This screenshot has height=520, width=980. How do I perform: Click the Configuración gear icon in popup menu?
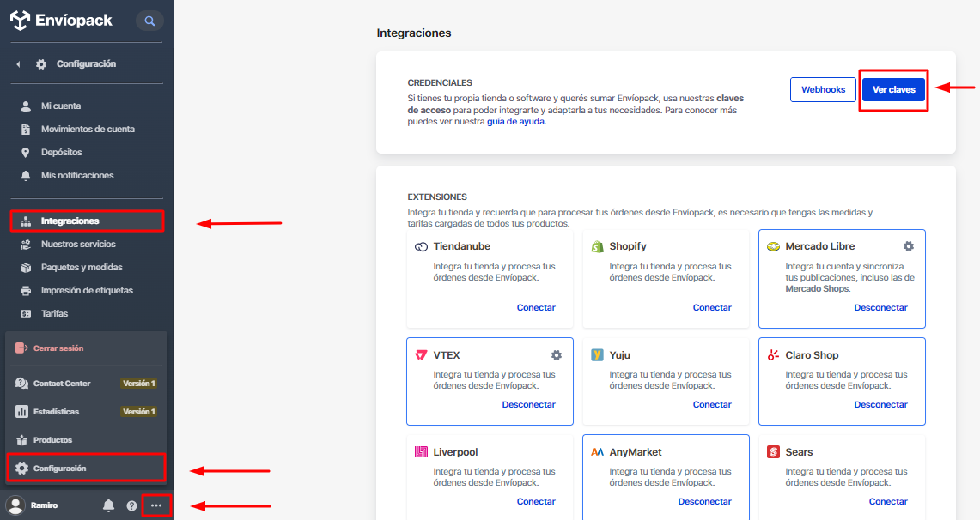click(x=21, y=469)
